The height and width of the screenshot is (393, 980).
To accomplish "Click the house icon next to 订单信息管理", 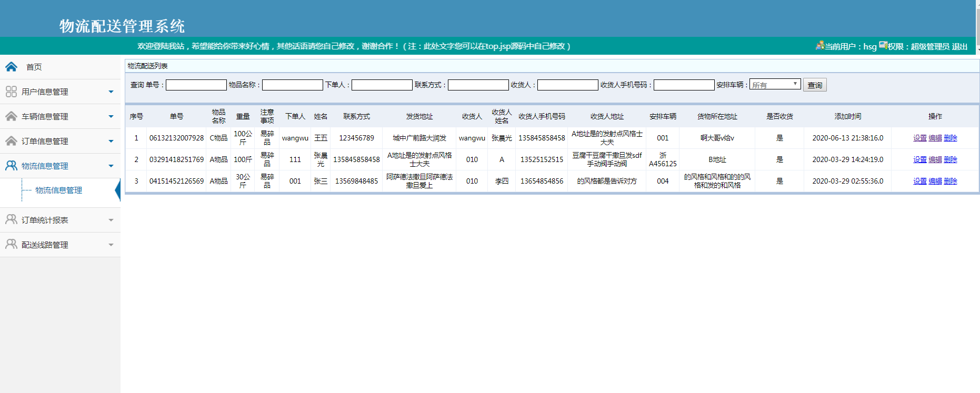I will [x=11, y=141].
